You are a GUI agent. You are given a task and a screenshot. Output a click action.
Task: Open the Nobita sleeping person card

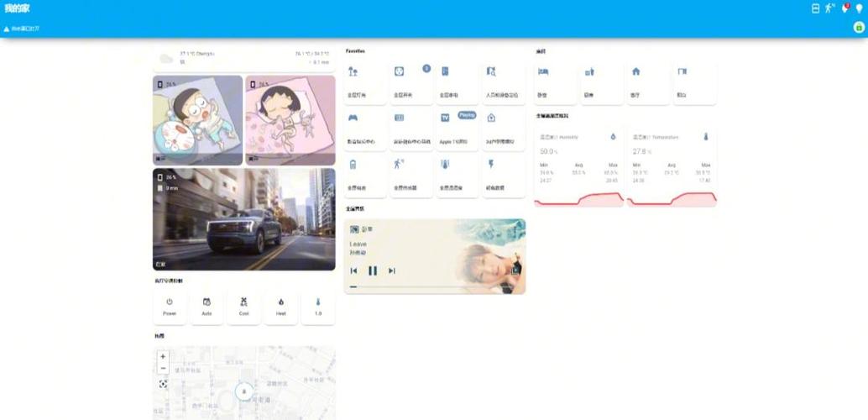(197, 120)
